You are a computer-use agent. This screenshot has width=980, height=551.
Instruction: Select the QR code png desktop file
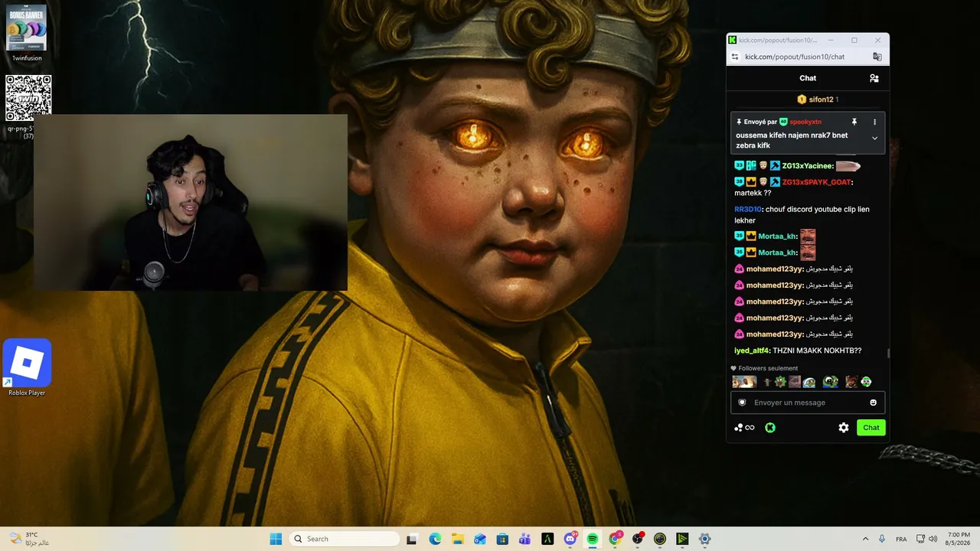click(x=28, y=107)
